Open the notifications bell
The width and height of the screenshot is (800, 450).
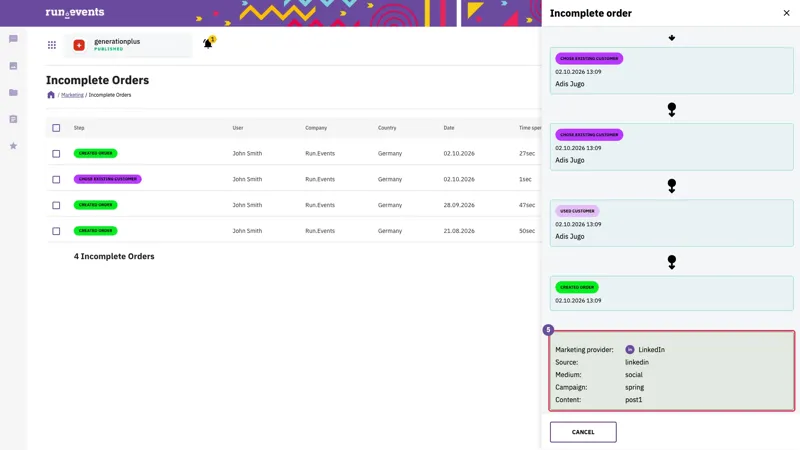click(x=208, y=43)
